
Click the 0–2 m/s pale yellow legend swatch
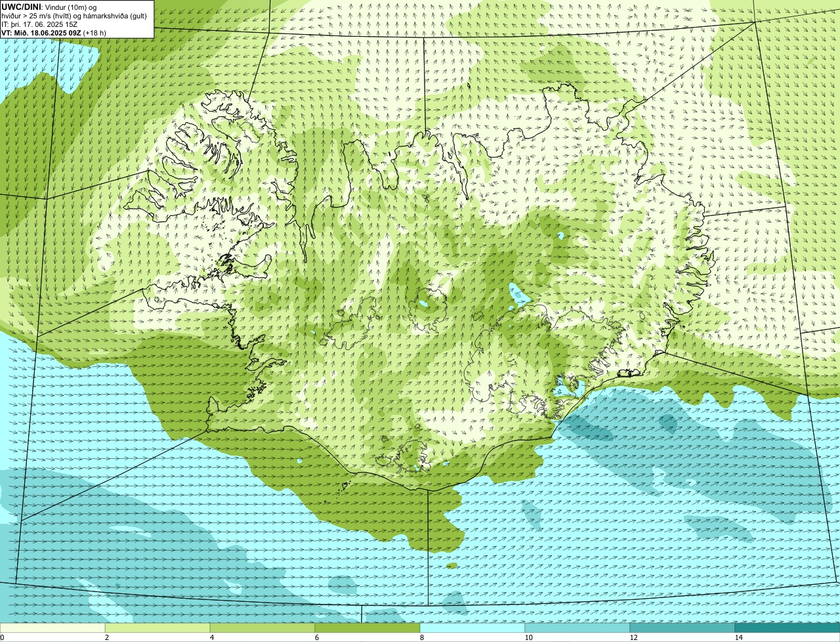pos(52,628)
